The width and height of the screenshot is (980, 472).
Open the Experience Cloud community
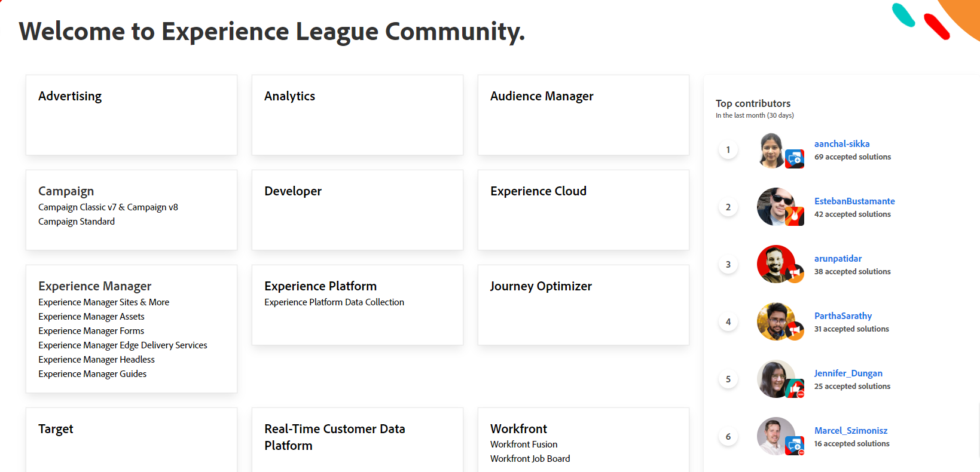click(584, 210)
